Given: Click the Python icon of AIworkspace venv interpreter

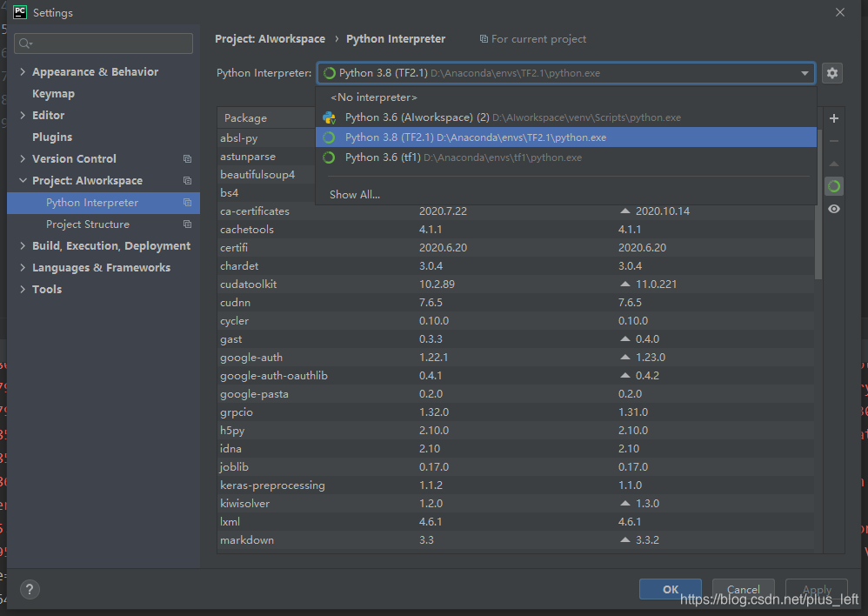Looking at the screenshot, I should pos(330,117).
